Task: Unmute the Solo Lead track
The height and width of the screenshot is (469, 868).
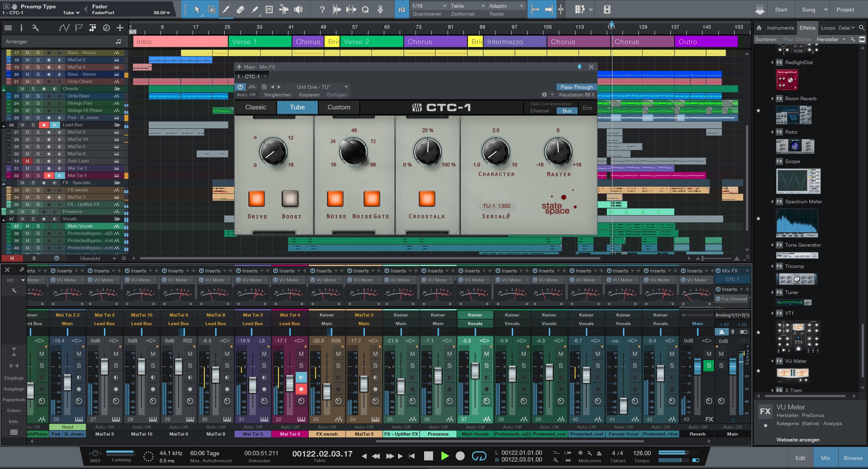Action: [x=27, y=161]
